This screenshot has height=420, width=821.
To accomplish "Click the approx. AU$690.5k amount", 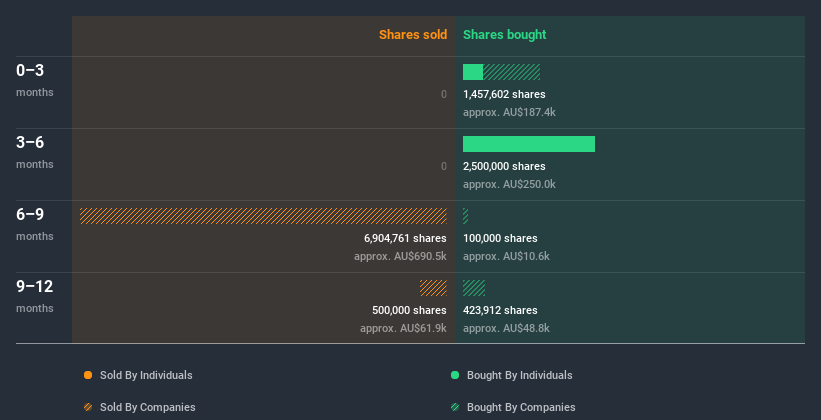I will (x=401, y=256).
